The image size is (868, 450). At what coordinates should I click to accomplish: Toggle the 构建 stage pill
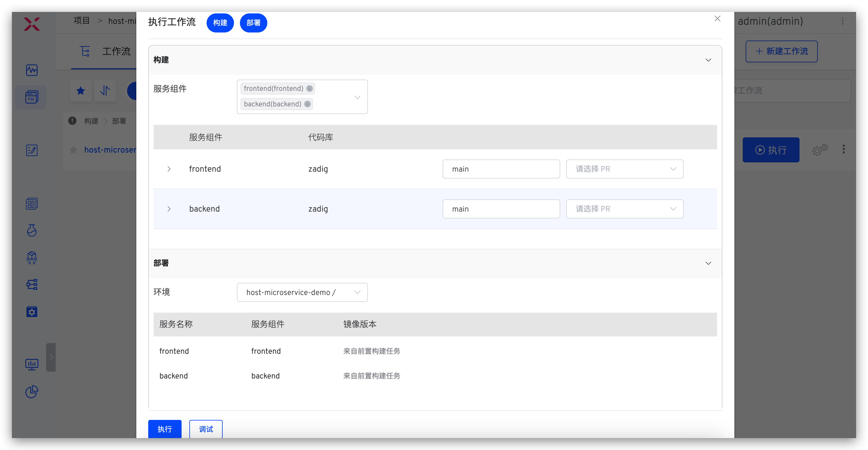coord(220,23)
